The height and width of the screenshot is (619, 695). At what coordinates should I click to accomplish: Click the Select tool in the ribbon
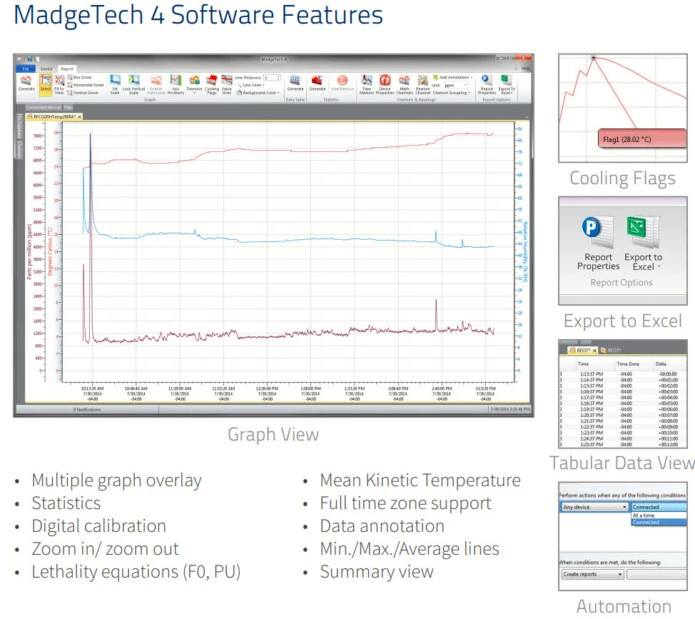click(46, 83)
